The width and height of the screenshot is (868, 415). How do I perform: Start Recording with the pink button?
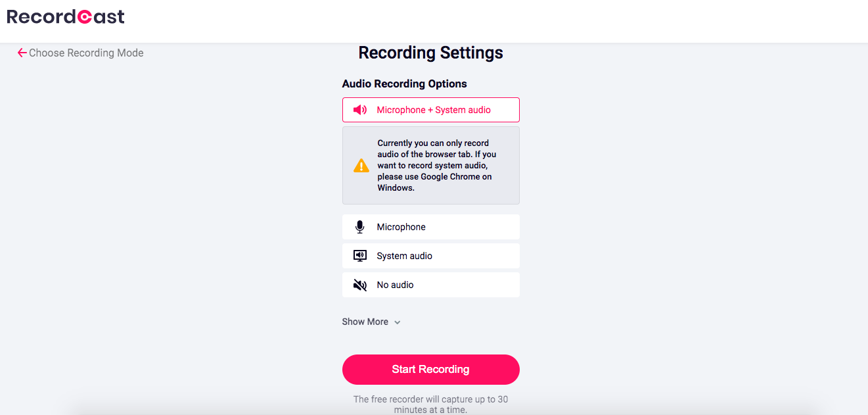[x=431, y=370]
